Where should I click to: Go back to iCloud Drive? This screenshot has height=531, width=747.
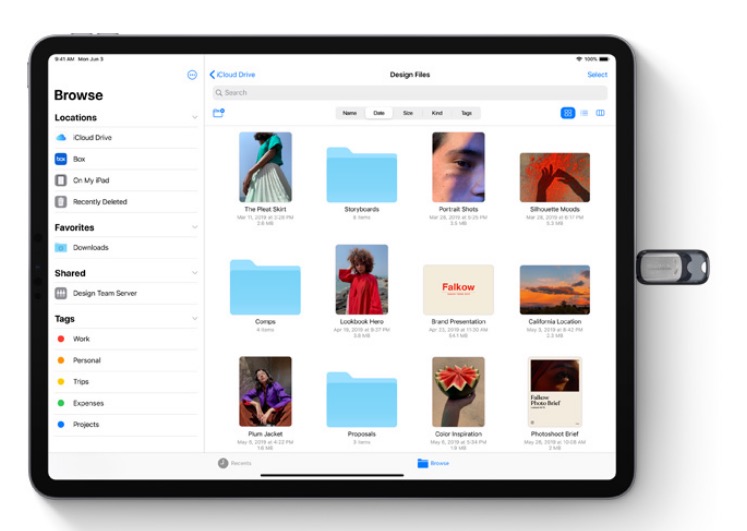(232, 75)
